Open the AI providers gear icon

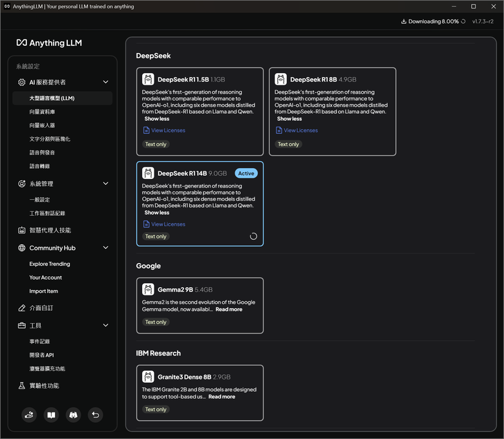coord(21,82)
